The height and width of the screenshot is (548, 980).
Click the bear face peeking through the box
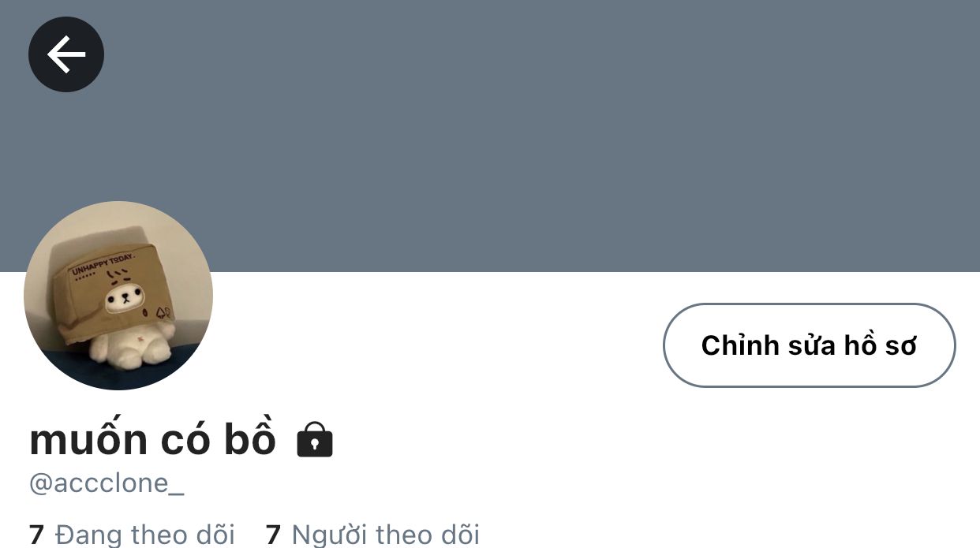coord(126,298)
